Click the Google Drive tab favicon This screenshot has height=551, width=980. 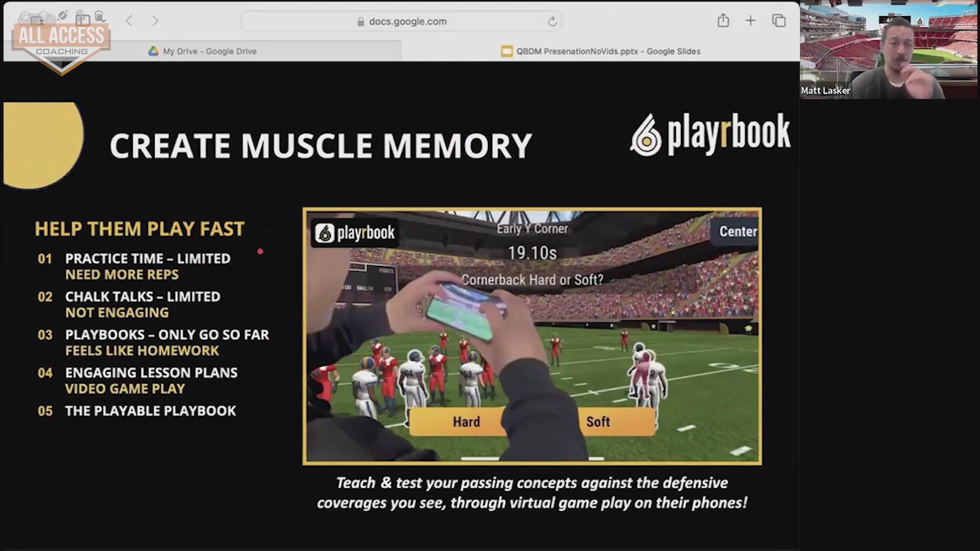coord(153,51)
